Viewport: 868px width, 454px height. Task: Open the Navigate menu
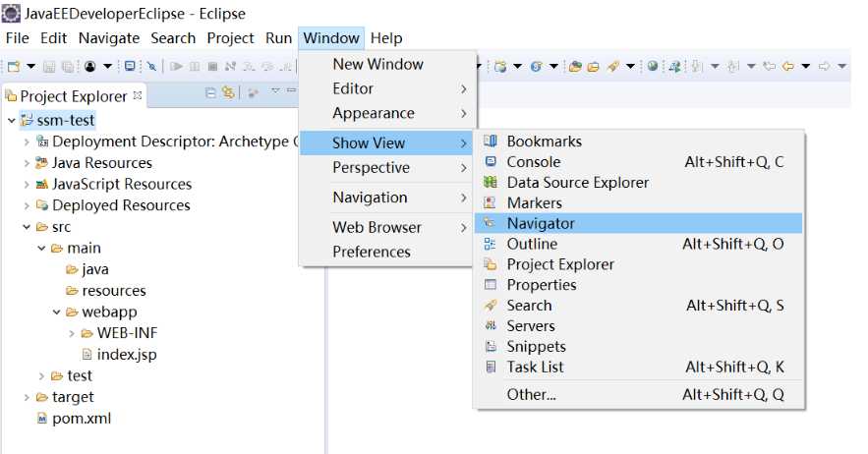click(x=109, y=38)
